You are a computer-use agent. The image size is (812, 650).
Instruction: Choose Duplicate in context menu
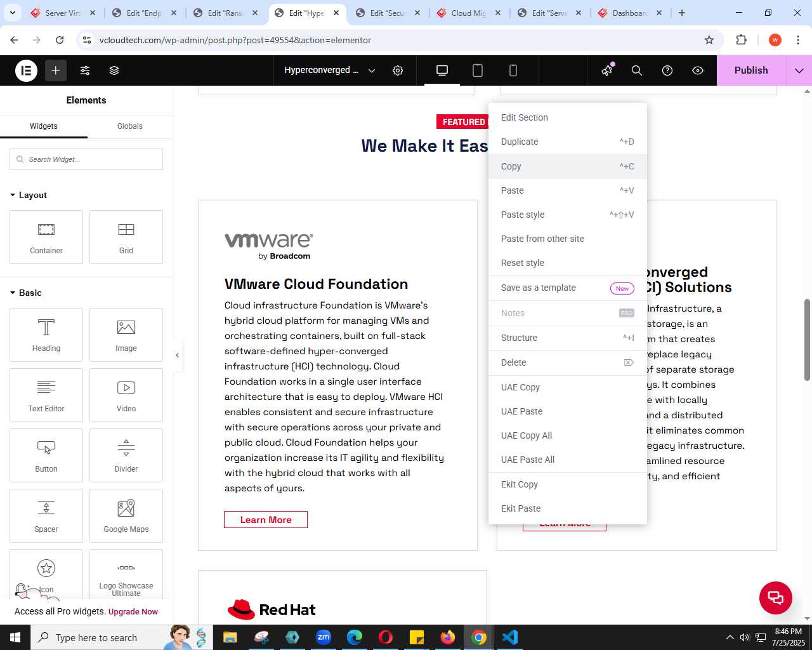coord(568,142)
